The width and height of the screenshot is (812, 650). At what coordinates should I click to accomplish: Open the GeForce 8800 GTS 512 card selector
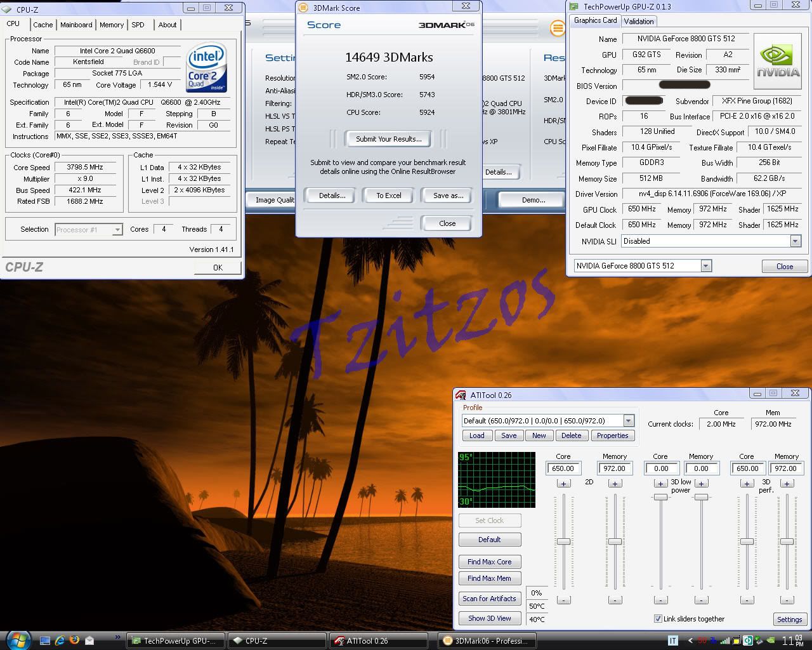click(706, 266)
